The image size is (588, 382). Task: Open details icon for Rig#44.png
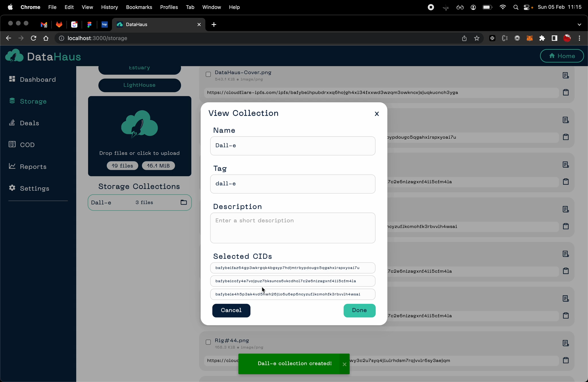click(x=566, y=343)
